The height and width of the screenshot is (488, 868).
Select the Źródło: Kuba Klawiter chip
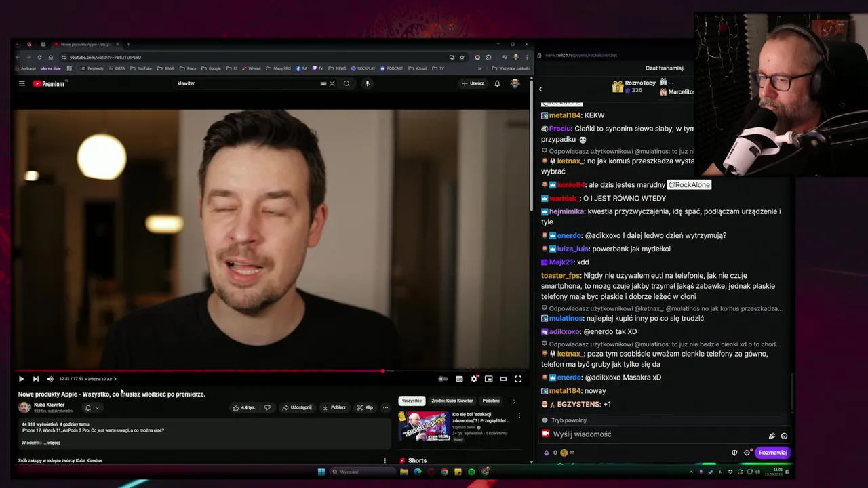point(452,401)
